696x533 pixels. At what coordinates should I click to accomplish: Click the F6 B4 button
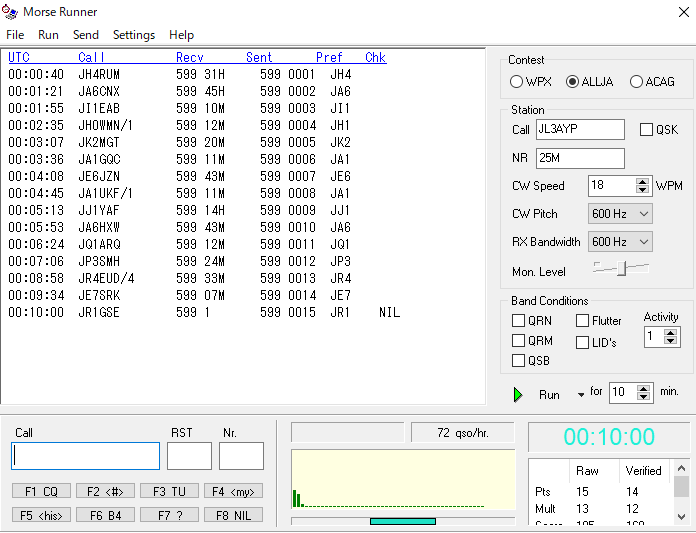pos(105,515)
